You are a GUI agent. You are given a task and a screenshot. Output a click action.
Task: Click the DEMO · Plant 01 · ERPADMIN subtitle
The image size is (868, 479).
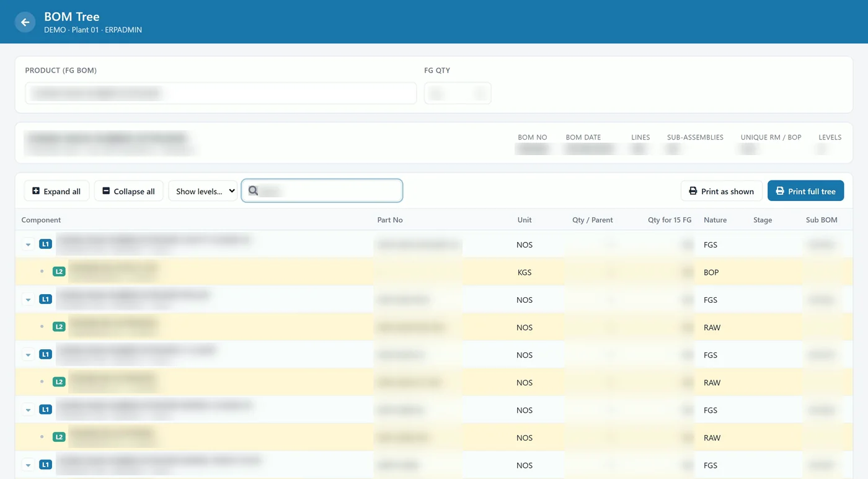[93, 30]
